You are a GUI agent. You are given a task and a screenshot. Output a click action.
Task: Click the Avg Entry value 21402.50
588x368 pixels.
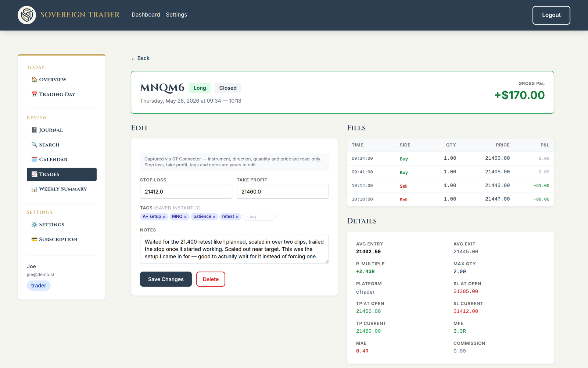point(368,252)
